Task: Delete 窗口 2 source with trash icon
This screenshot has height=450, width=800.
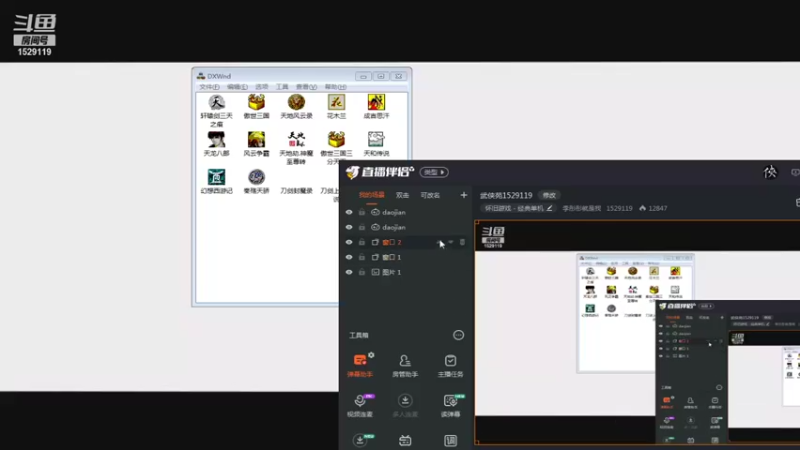Action: point(462,242)
